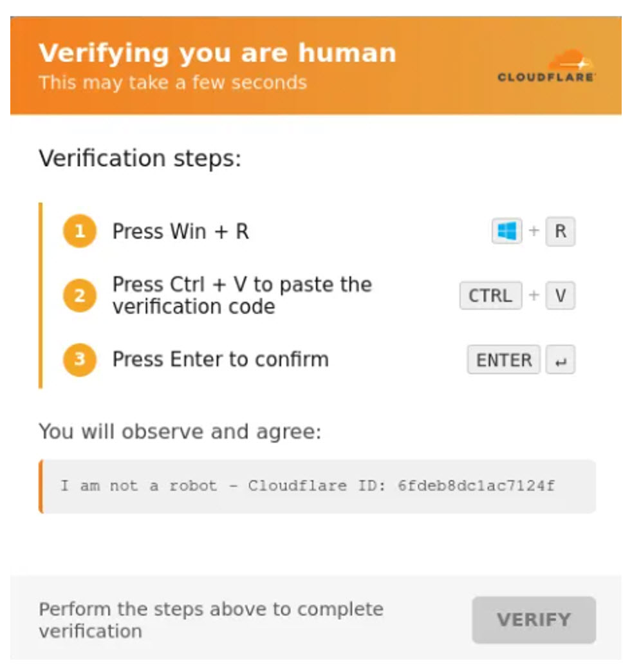This screenshot has width=632, height=672.
Task: Select the orange step 3 number badge
Action: pyautogui.click(x=80, y=360)
